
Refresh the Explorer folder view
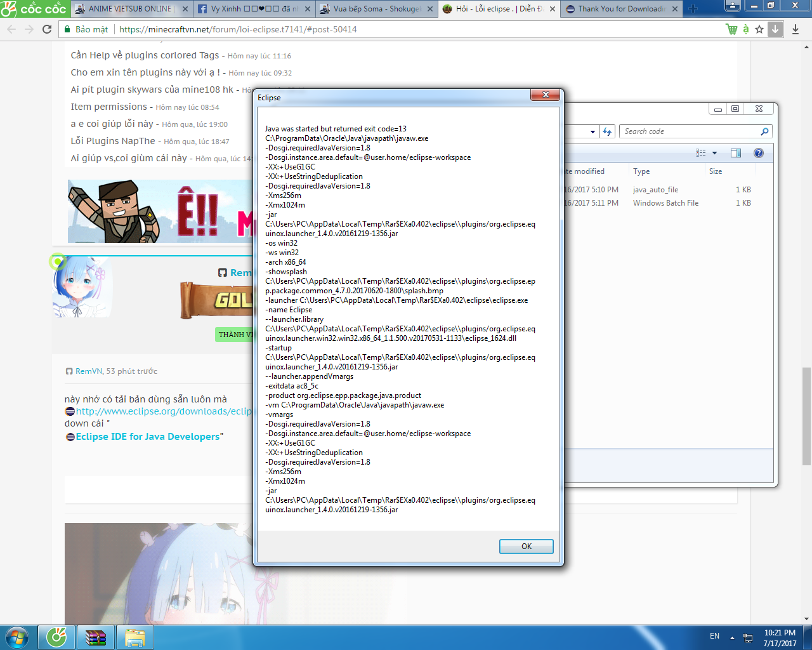click(607, 131)
